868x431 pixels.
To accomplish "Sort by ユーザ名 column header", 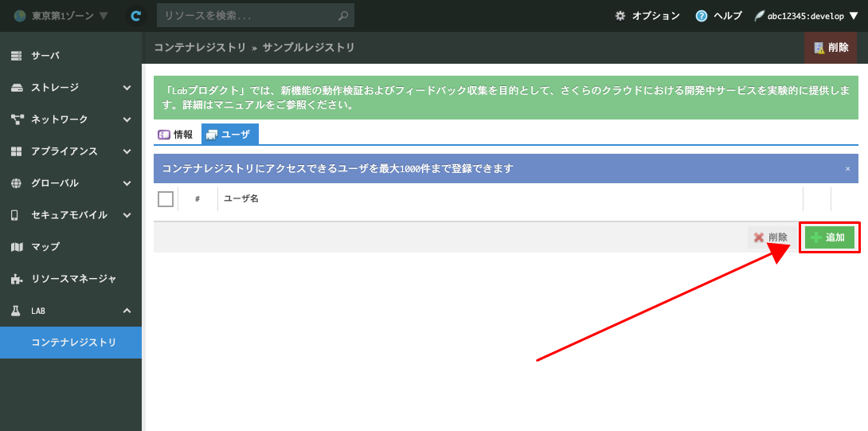I will coord(241,199).
